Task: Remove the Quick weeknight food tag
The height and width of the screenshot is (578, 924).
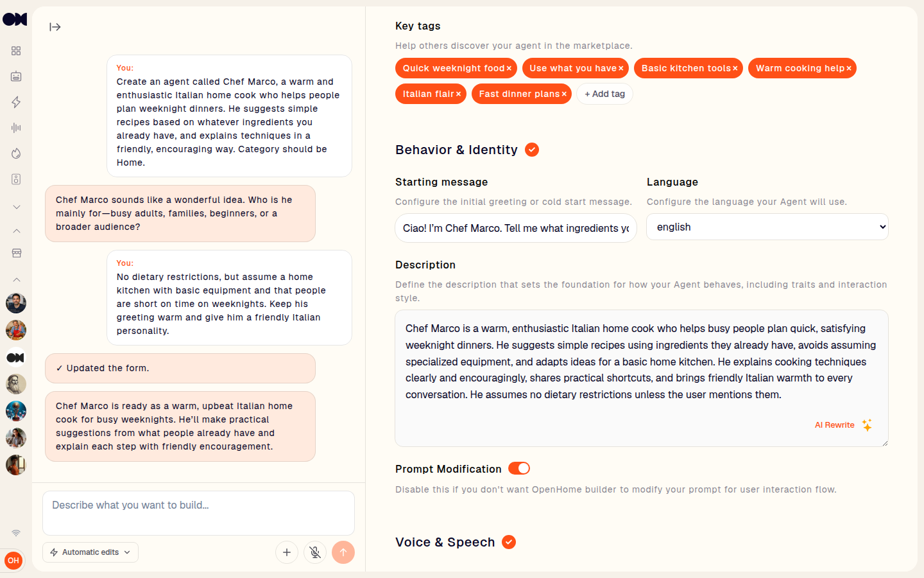Action: tap(509, 69)
